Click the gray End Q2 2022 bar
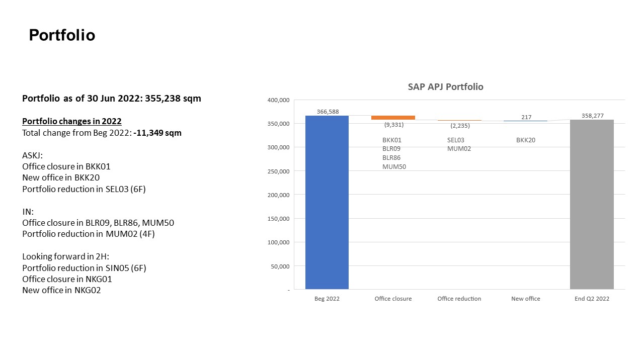Viewport: 644px width, 362px height. coord(592,205)
